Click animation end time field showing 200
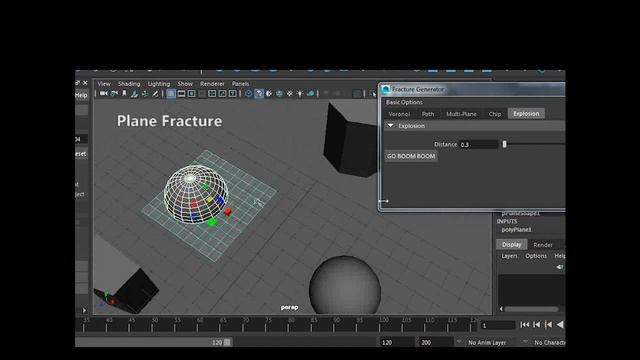 click(x=436, y=342)
